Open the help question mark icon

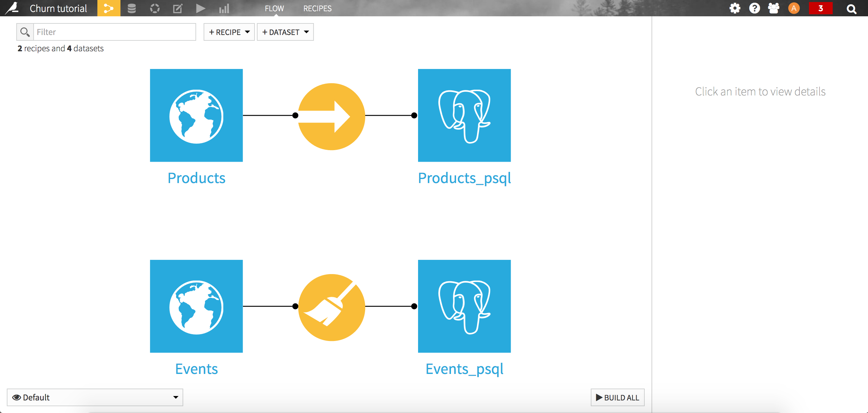click(x=755, y=8)
